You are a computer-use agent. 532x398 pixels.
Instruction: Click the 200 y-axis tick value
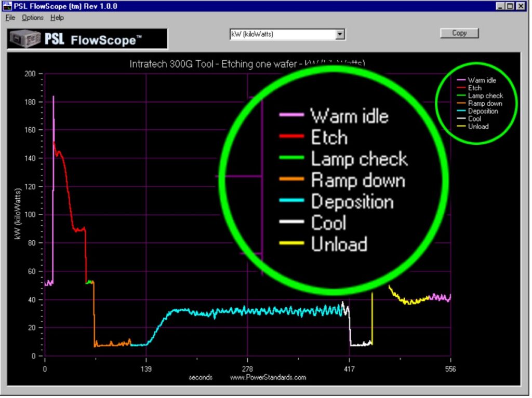pos(30,74)
